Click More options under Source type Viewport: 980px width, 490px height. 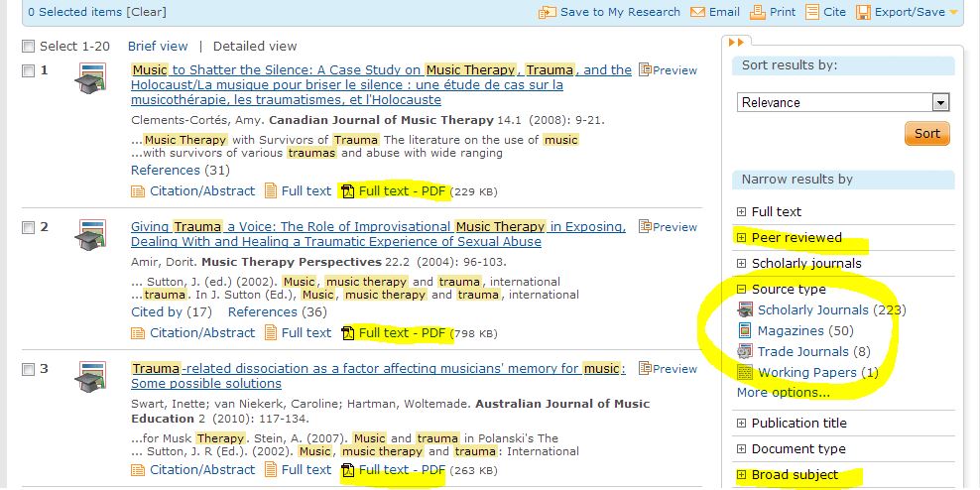coord(784,393)
